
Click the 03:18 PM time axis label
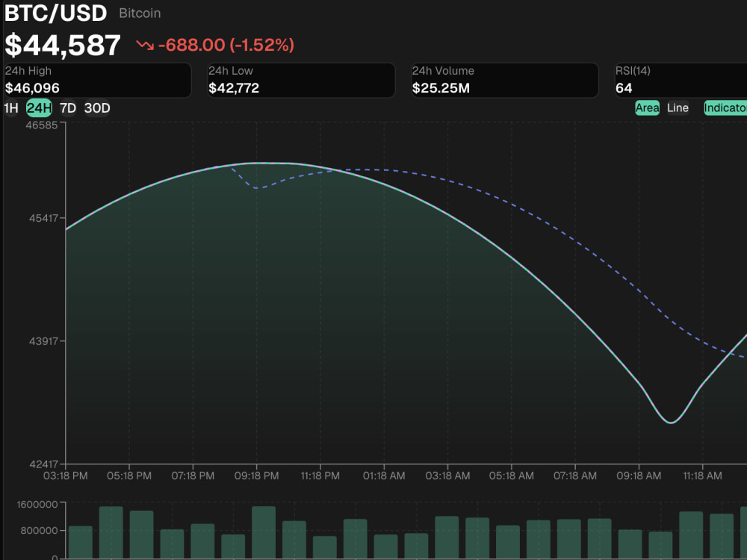[x=65, y=476]
